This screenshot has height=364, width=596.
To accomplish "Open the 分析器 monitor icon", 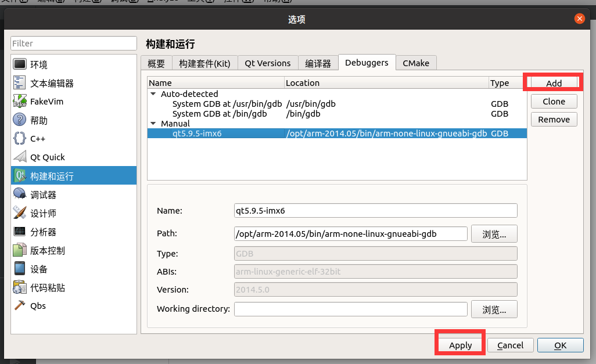I will (20, 232).
